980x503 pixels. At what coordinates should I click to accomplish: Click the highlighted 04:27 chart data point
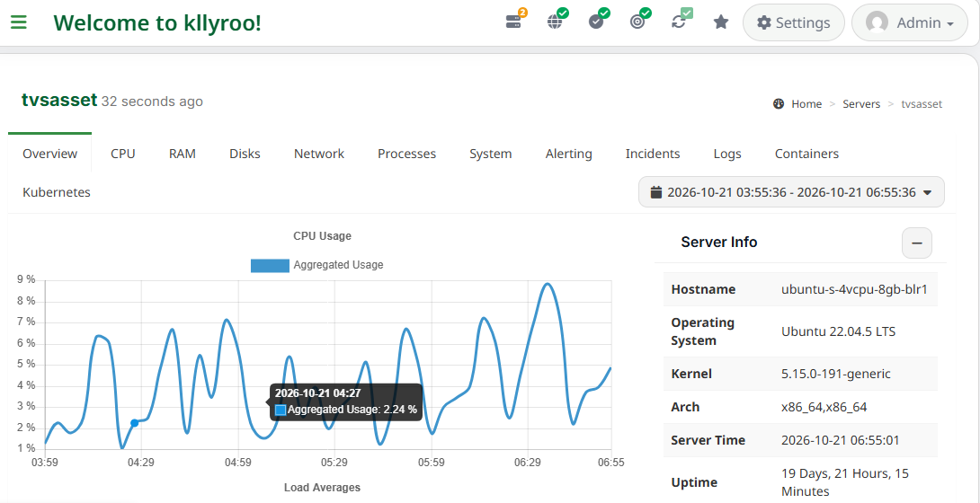pyautogui.click(x=134, y=423)
